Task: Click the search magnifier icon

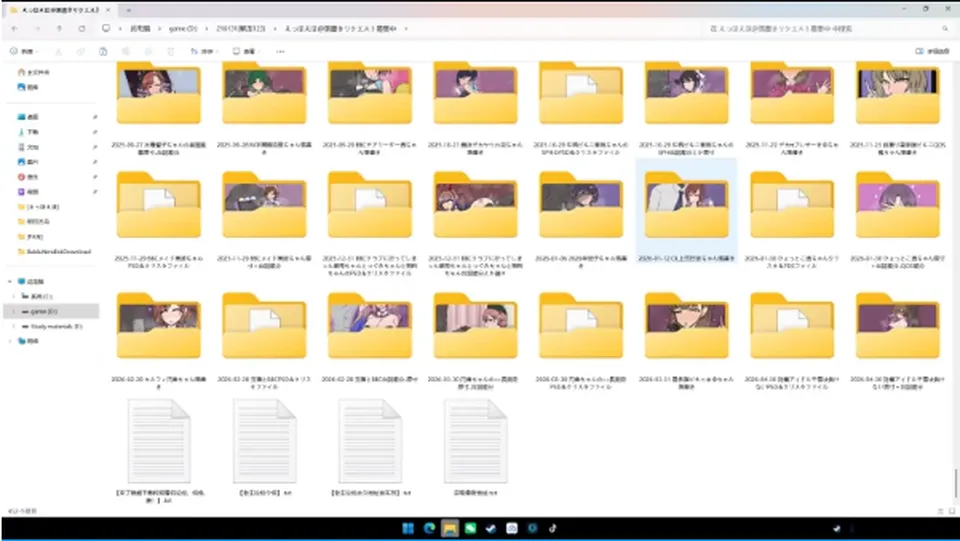Action: point(945,28)
